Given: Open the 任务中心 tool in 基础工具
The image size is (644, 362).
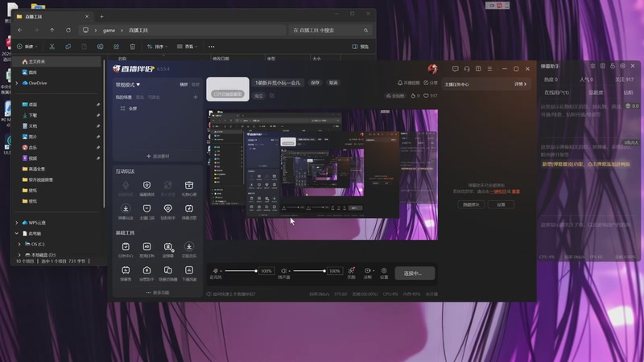Looking at the screenshot, I should point(126,249).
